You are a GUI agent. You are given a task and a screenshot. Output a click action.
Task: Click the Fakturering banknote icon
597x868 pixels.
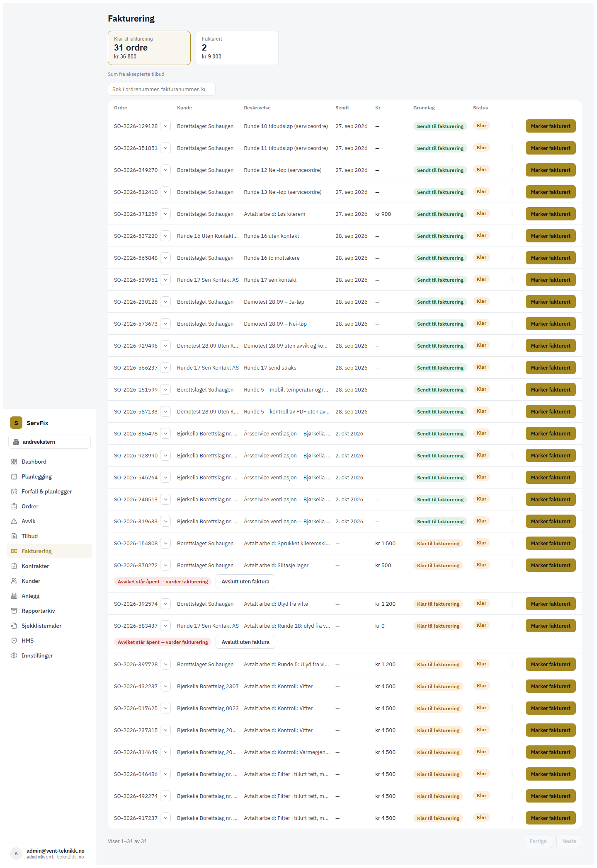point(14,551)
